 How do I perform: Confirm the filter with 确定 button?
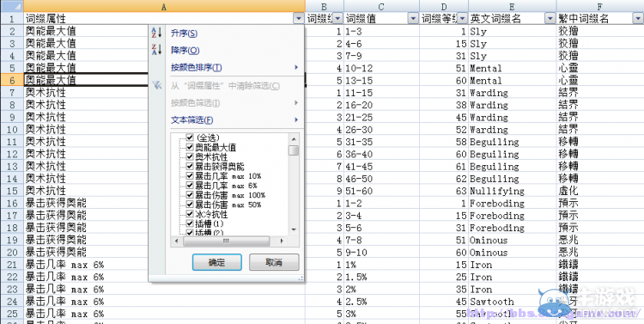point(217,262)
